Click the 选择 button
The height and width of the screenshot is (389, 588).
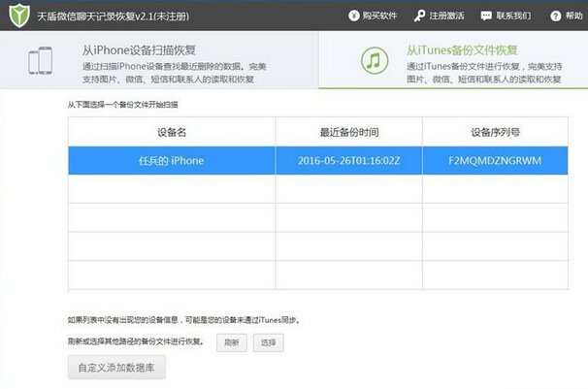pos(269,342)
